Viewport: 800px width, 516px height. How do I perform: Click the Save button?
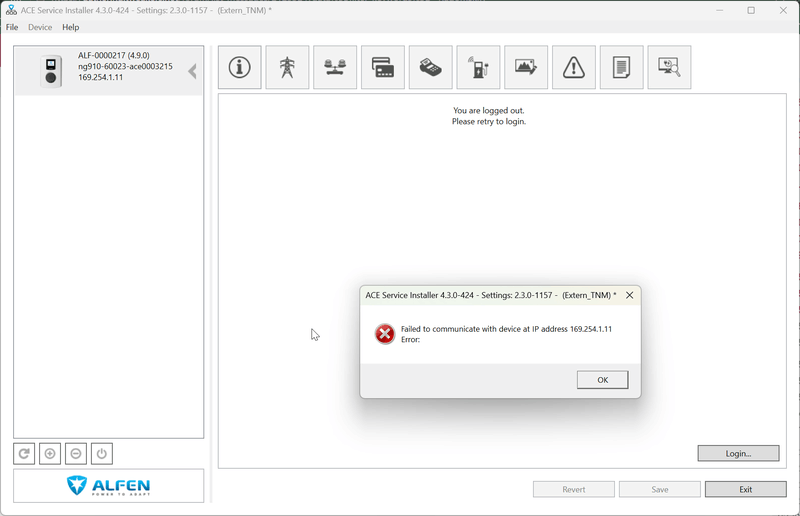click(660, 489)
